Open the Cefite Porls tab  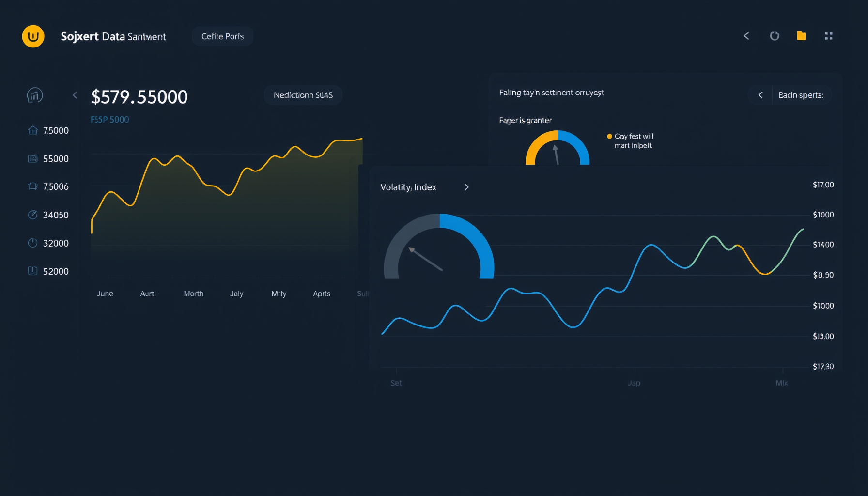click(x=222, y=36)
